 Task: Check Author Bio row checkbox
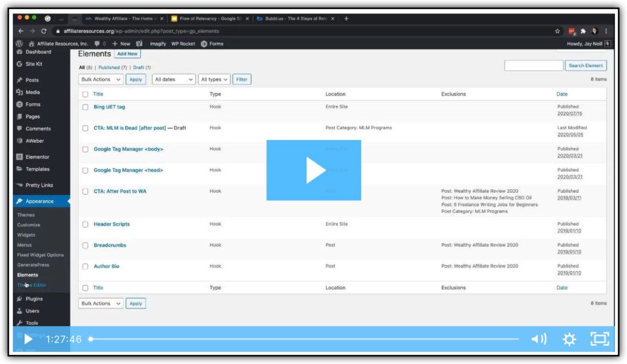[x=85, y=267]
